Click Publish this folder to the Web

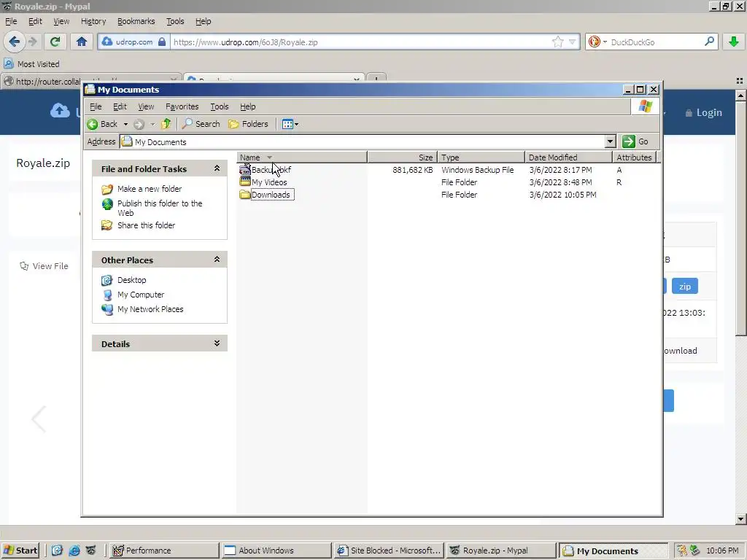pos(160,208)
